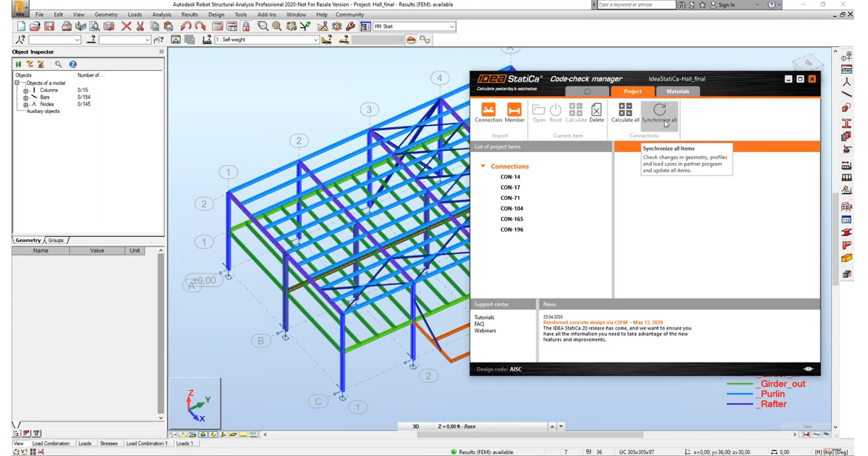
Task: Select CON-104 in the connections list
Action: click(511, 208)
